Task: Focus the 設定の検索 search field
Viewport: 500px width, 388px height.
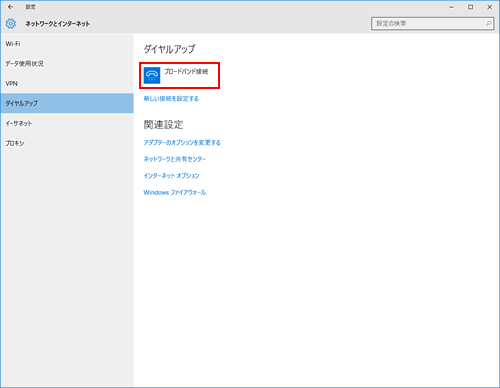Action: tap(432, 23)
